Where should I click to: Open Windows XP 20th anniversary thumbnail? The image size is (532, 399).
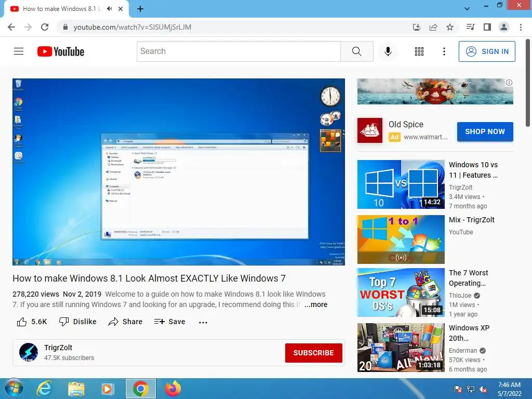[401, 348]
